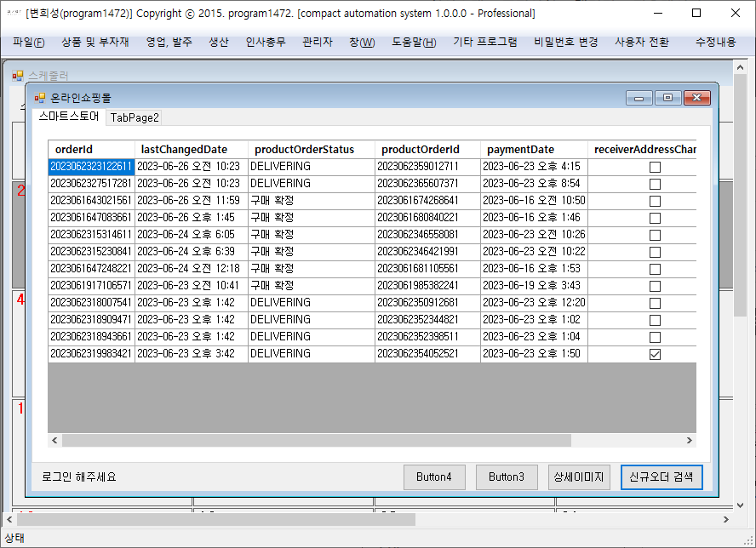Click the 온라인쇼핑몰 window title icon
This screenshot has height=548, width=756.
click(x=40, y=98)
